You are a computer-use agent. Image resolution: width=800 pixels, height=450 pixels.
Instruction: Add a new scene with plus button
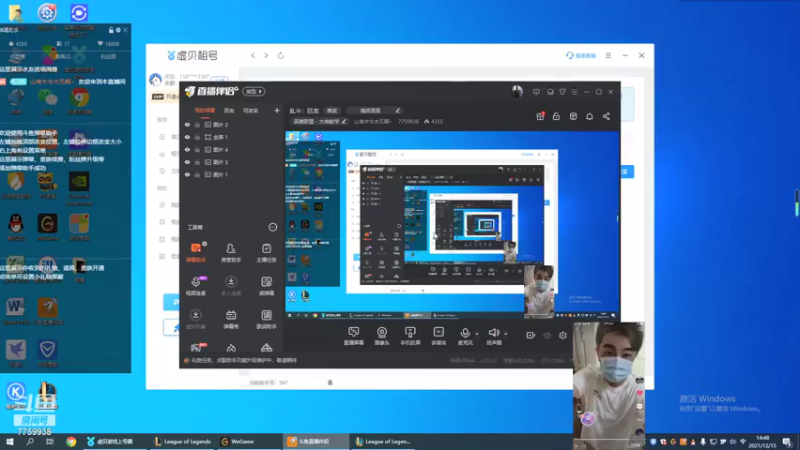277,110
